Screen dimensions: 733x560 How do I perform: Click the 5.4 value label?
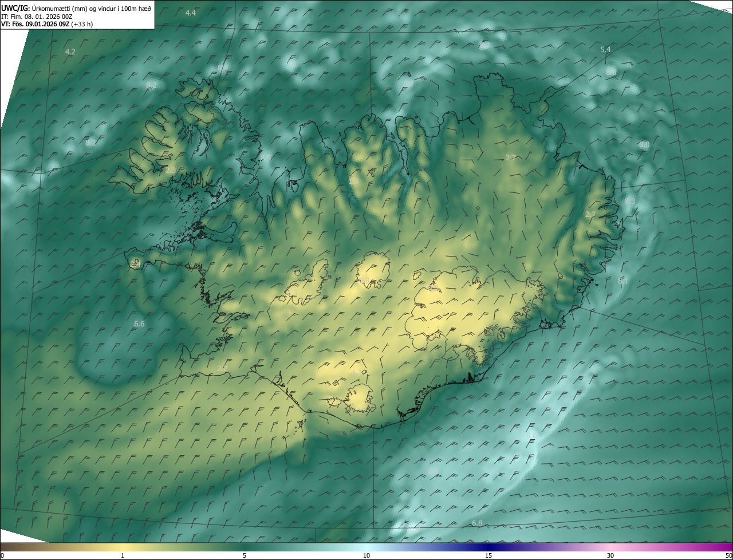click(605, 50)
